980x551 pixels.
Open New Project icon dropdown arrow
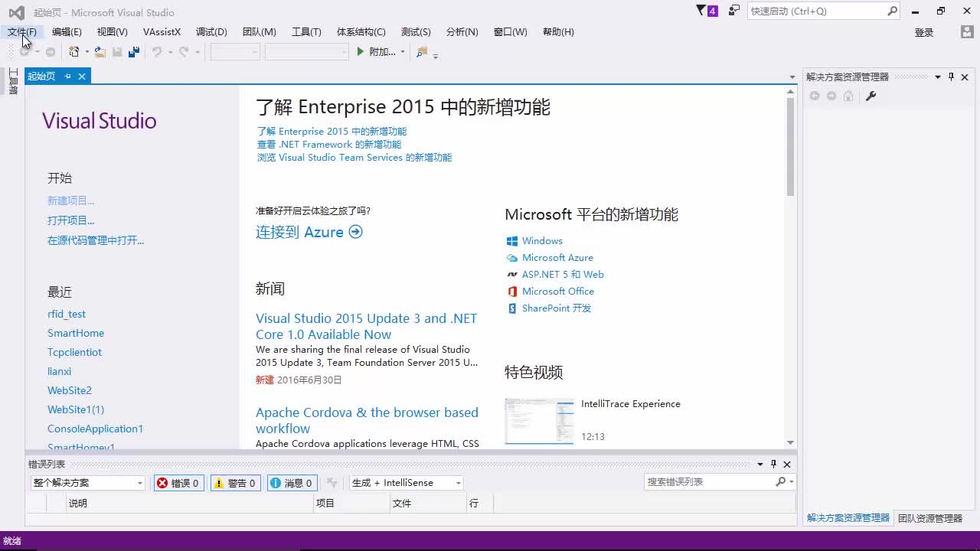coord(87,52)
